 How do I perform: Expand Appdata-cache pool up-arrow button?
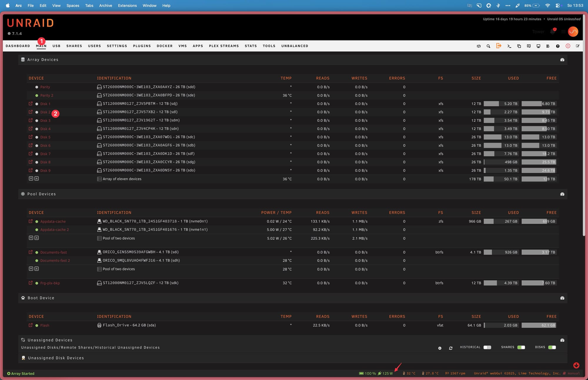36,238
